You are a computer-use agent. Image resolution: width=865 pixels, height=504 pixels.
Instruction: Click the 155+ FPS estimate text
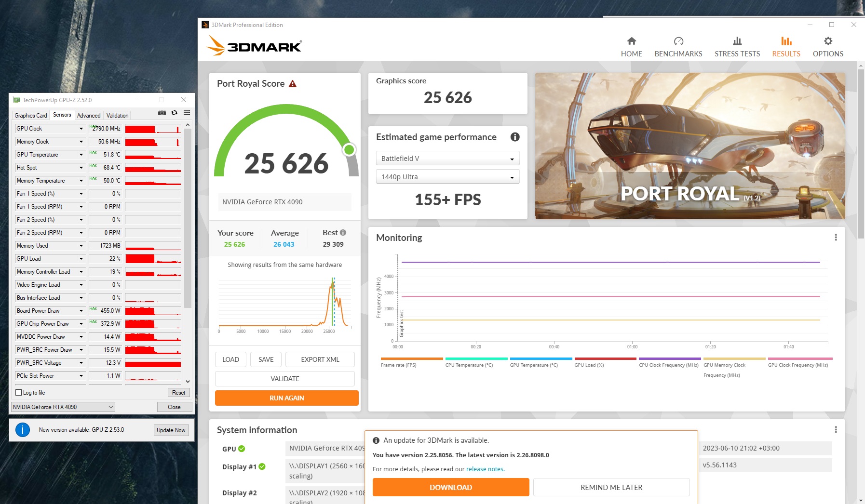tap(448, 199)
